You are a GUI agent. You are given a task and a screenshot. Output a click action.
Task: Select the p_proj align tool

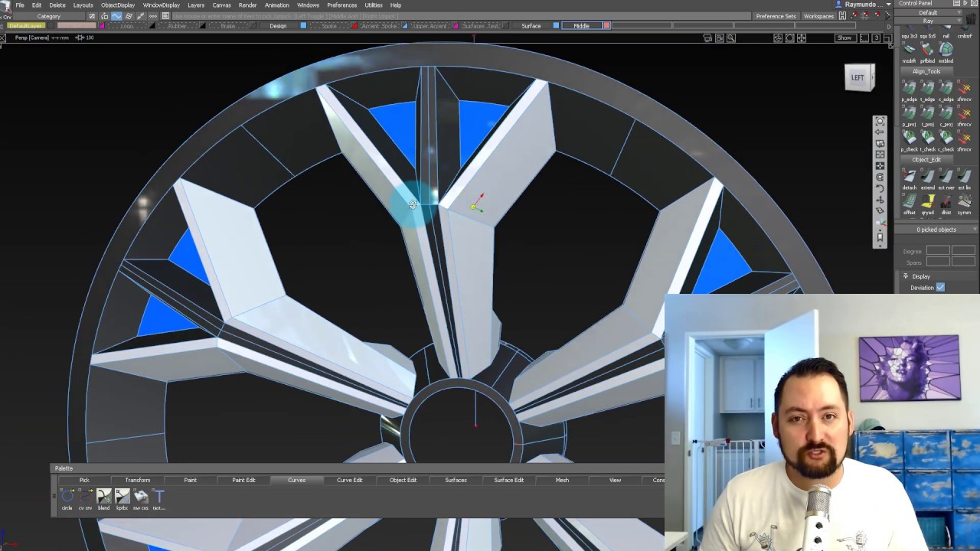tap(909, 113)
